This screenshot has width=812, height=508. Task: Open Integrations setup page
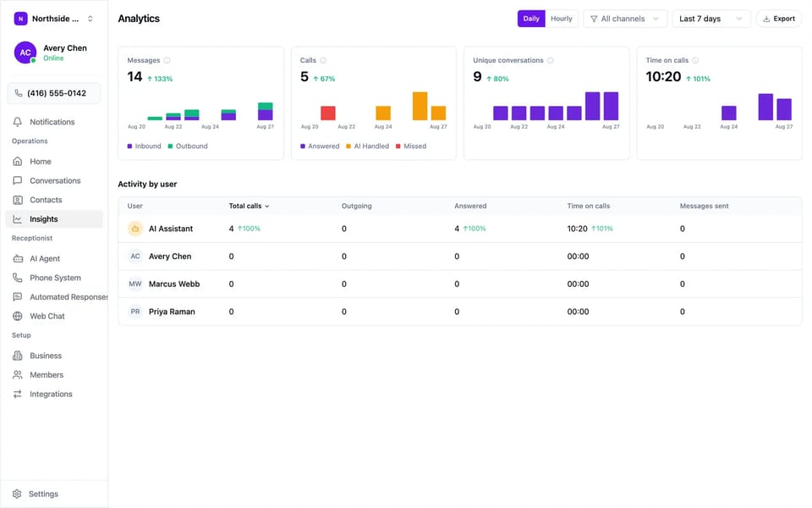click(x=54, y=394)
